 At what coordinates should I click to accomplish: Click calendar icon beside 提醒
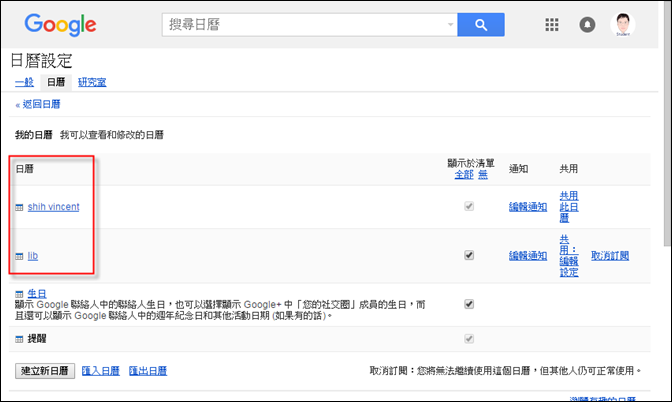pyautogui.click(x=19, y=339)
